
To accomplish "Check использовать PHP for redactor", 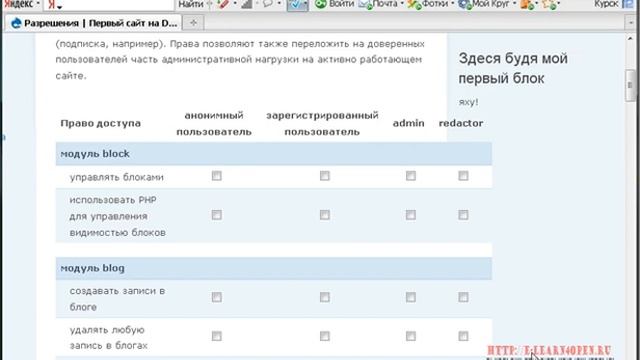I will pyautogui.click(x=463, y=215).
